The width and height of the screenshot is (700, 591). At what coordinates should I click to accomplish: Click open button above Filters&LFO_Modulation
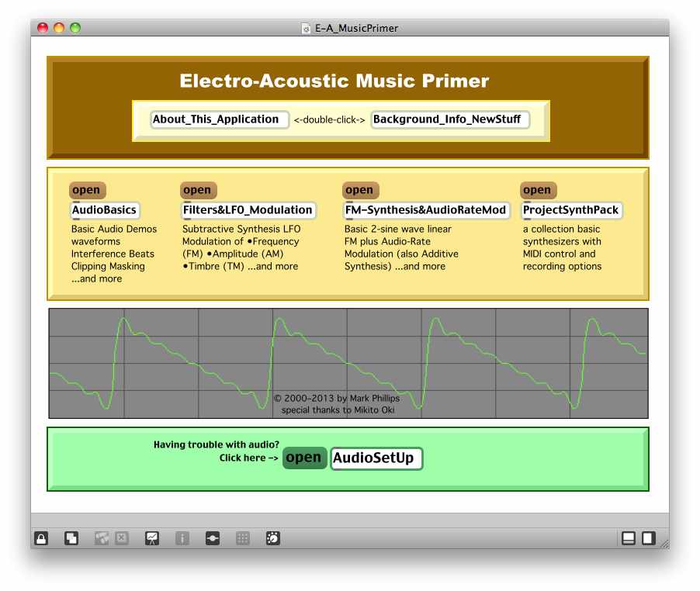point(198,190)
